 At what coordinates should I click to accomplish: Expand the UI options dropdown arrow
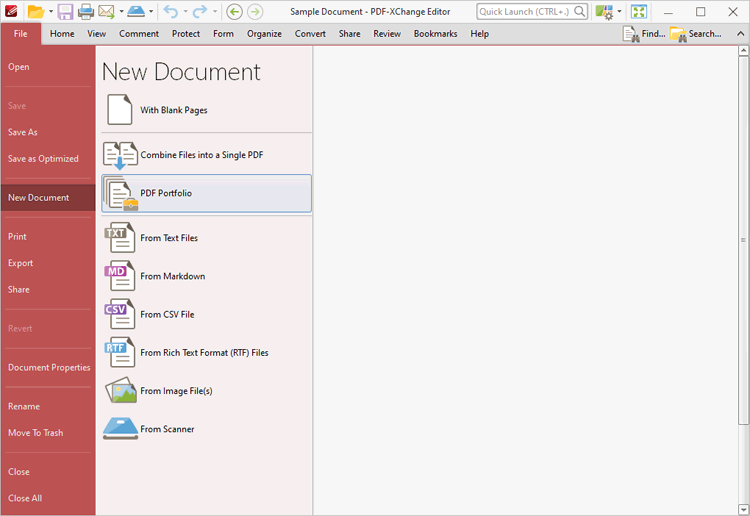coord(619,11)
